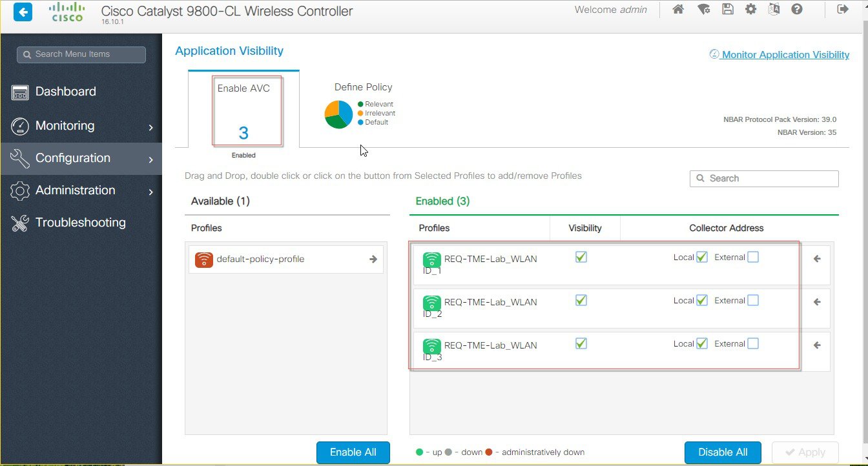
Task: Click the Dashboard icon in sidebar
Action: [21, 92]
